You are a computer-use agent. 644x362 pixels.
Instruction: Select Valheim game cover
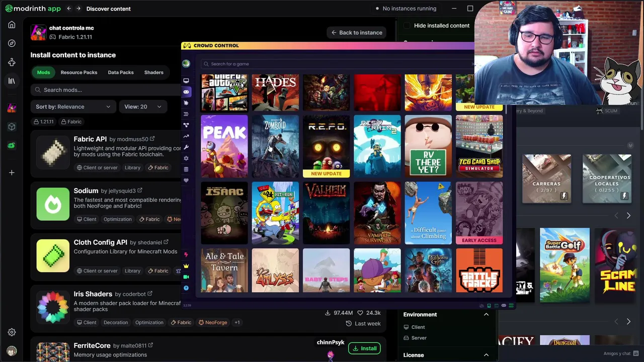click(326, 213)
